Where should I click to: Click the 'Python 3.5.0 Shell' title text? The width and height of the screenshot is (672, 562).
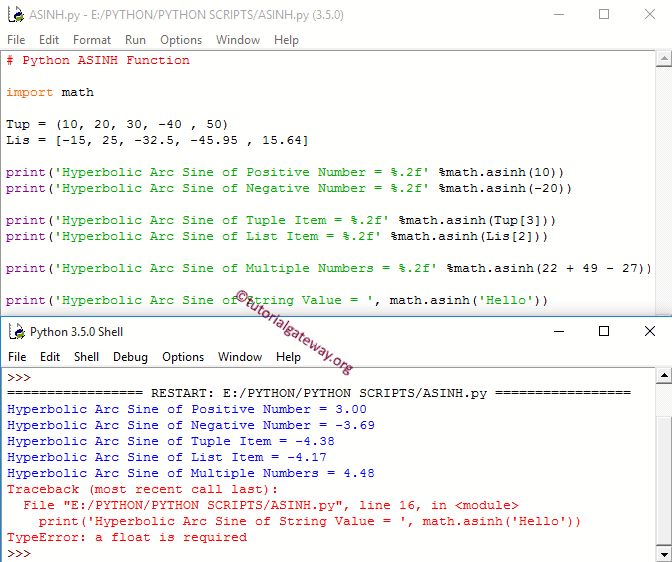(76, 332)
